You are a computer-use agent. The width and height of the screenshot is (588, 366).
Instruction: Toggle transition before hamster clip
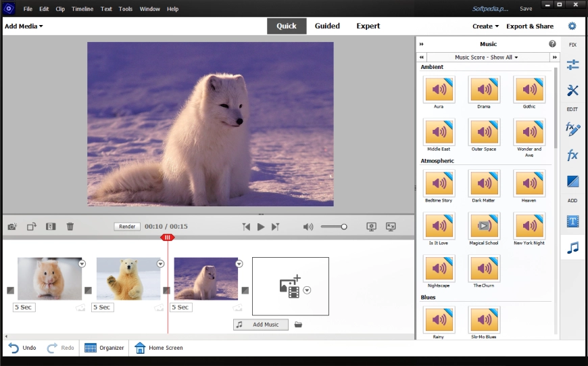11,290
